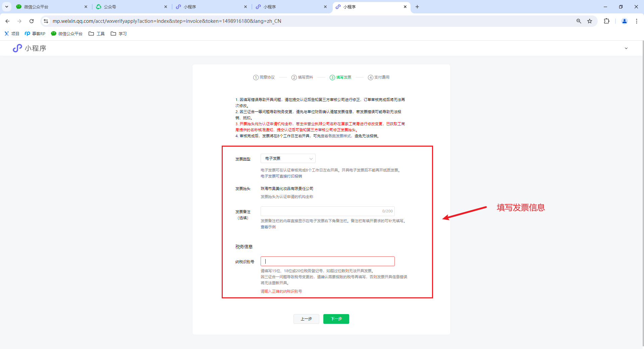Click the 小程序 logo in the header
The height and width of the screenshot is (349, 644).
click(29, 48)
